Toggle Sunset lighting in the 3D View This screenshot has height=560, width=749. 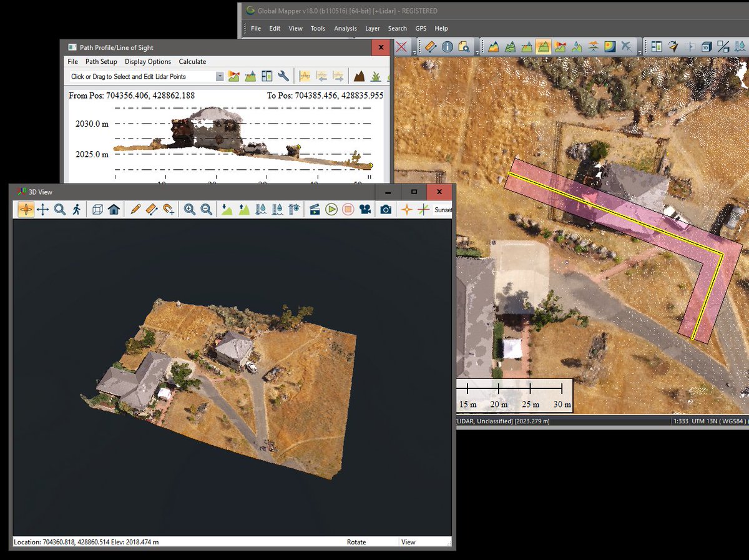(443, 210)
